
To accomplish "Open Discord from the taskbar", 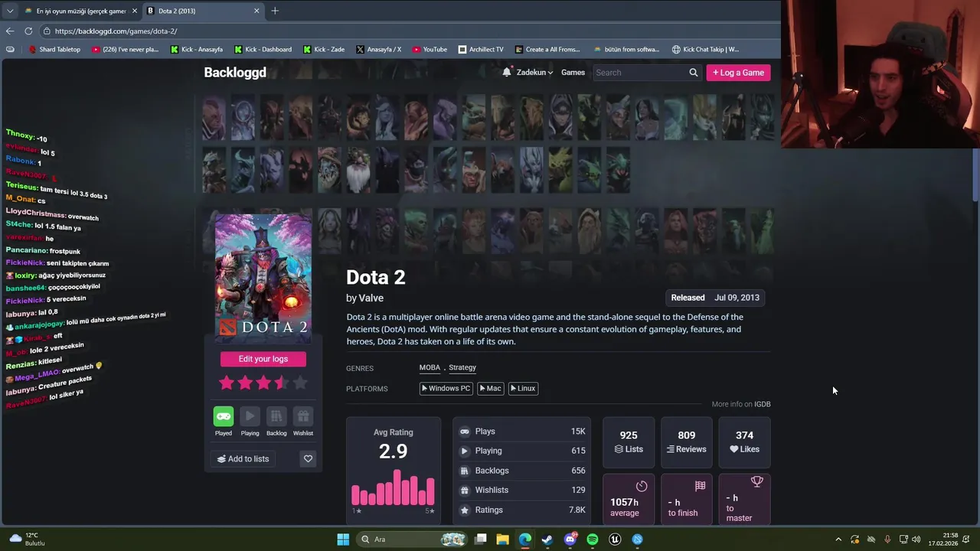I will click(x=570, y=540).
